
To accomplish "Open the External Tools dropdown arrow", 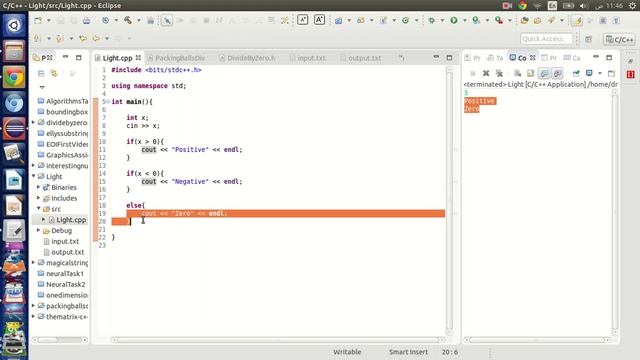I will point(509,20).
